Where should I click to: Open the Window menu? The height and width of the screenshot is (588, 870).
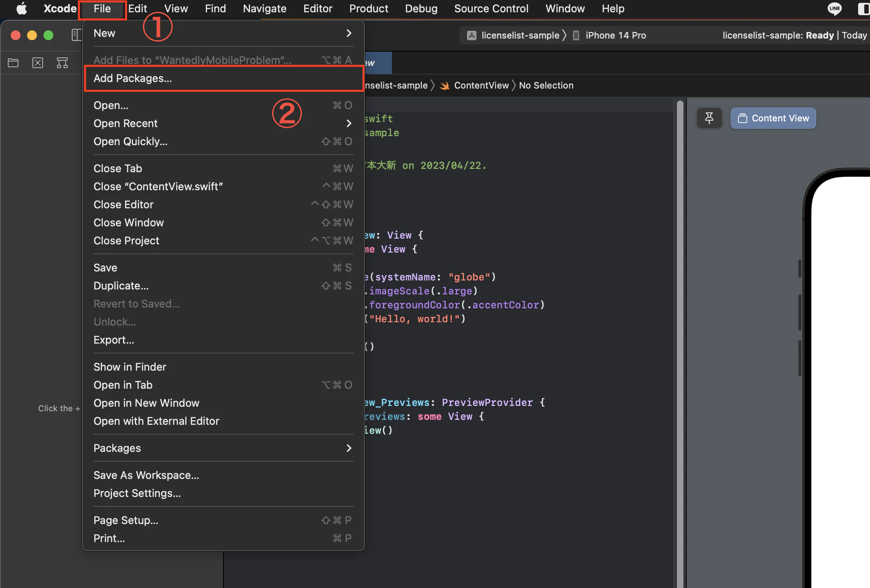565,9
